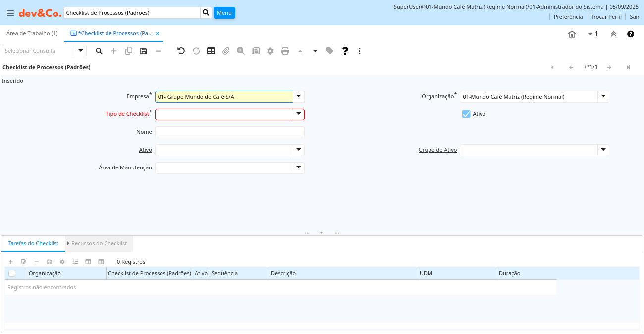Expand the Área de Manutenção dropdown
The width and height of the screenshot is (644, 334).
click(x=298, y=168)
